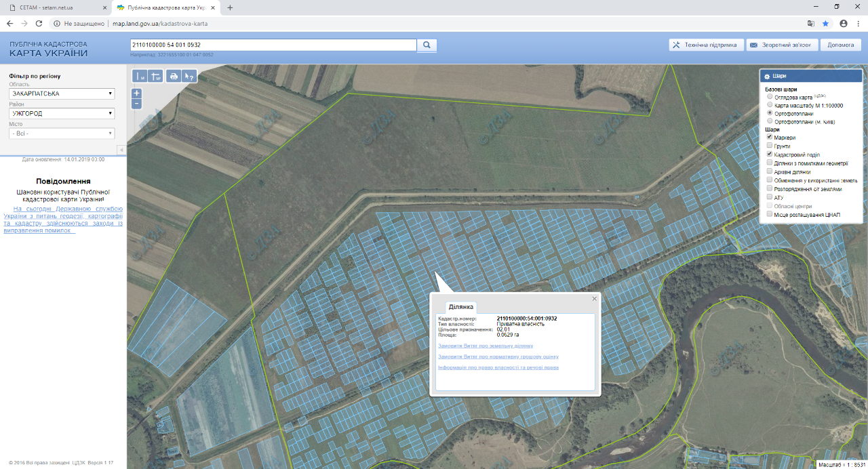Image resolution: width=868 pixels, height=469 pixels.
Task: Open link Замовити витяг про нормативну грошову оцінку
Action: [x=498, y=356]
